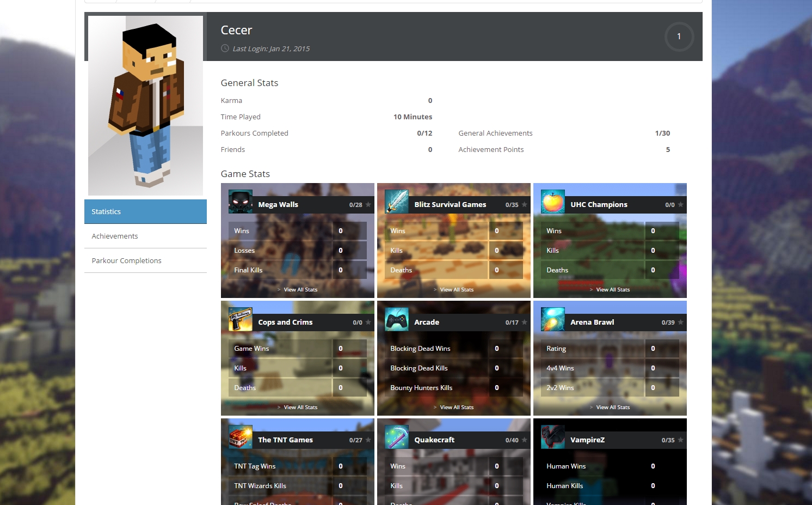Click the Cecer player name heading
Image resolution: width=812 pixels, height=505 pixels.
[236, 31]
